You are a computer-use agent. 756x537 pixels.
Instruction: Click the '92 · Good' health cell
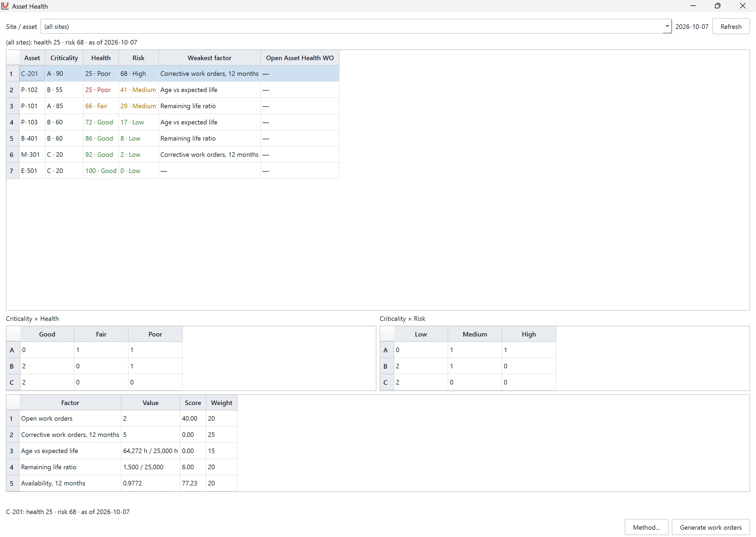tap(101, 155)
